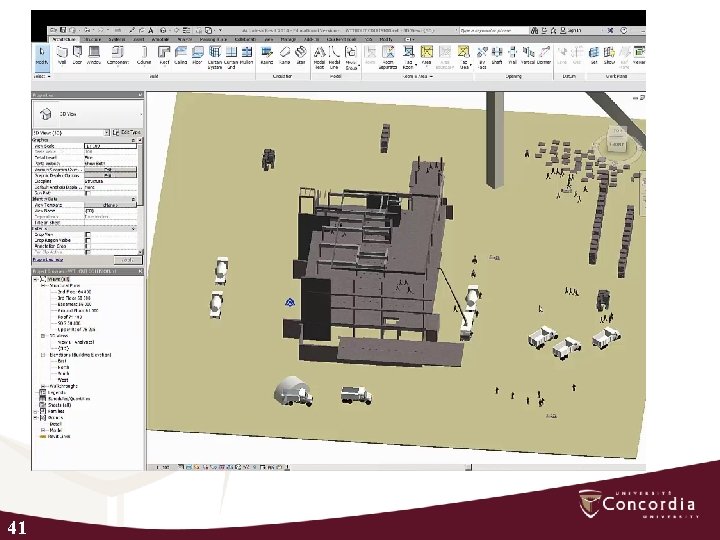This screenshot has width=720, height=540.
Task: Open the Insert ribbon tab
Action: 139,39
